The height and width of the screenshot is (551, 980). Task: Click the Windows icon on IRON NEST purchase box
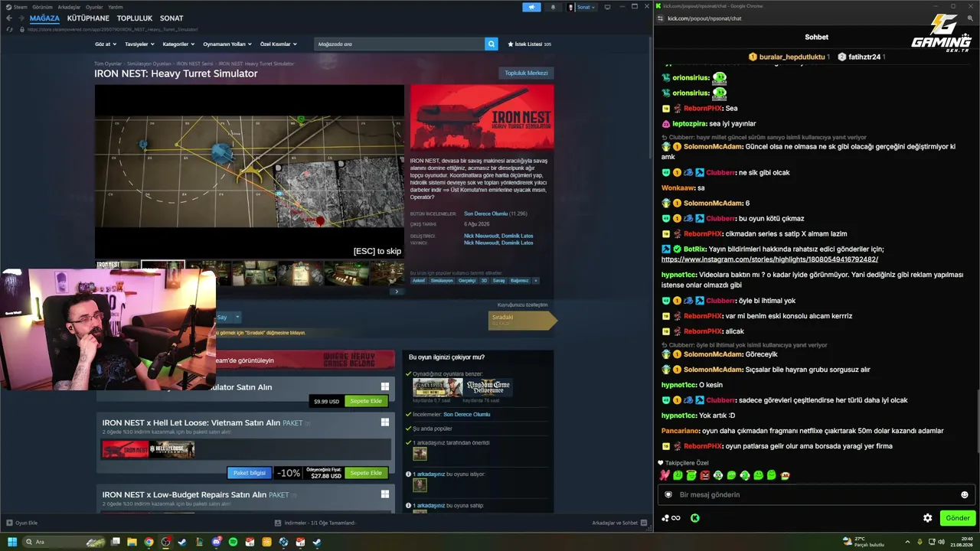(385, 386)
